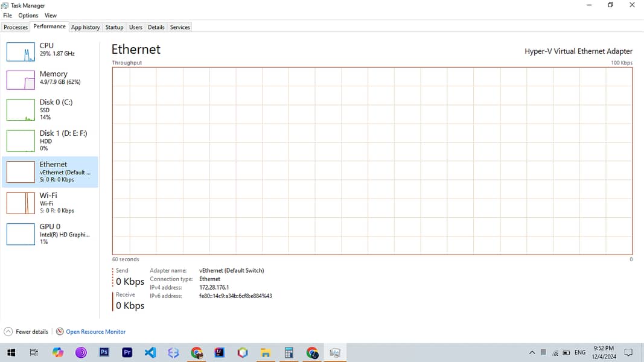The image size is (644, 362).
Task: Launch Photoshop from the taskbar
Action: (104, 352)
